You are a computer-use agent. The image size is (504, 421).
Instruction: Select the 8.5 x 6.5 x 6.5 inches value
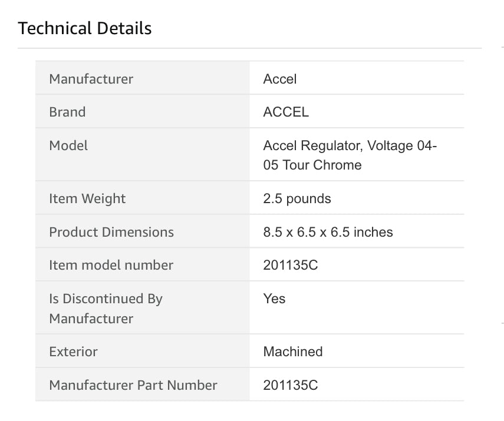point(328,232)
